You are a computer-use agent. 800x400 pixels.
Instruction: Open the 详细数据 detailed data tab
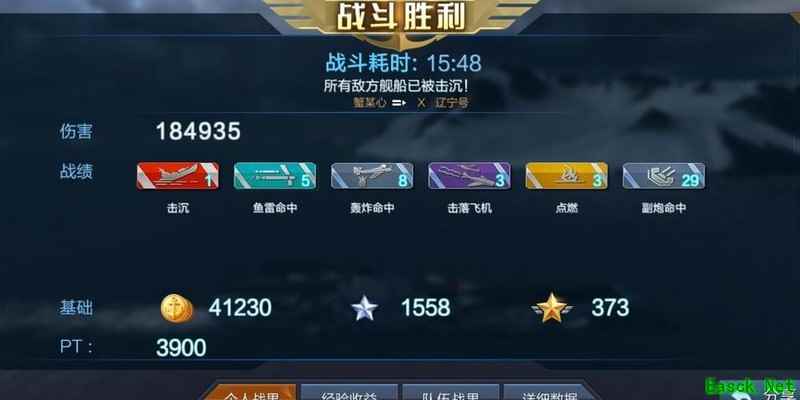pyautogui.click(x=550, y=392)
